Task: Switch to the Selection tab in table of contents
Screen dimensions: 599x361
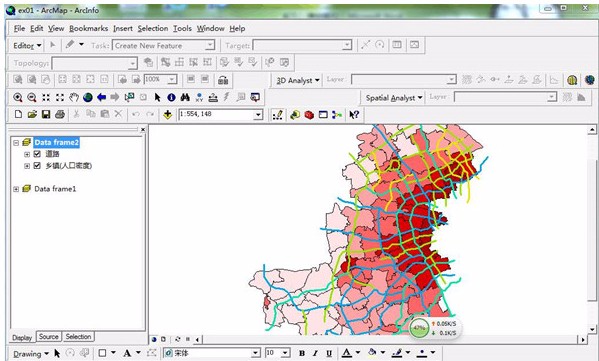Action: [x=78, y=337]
